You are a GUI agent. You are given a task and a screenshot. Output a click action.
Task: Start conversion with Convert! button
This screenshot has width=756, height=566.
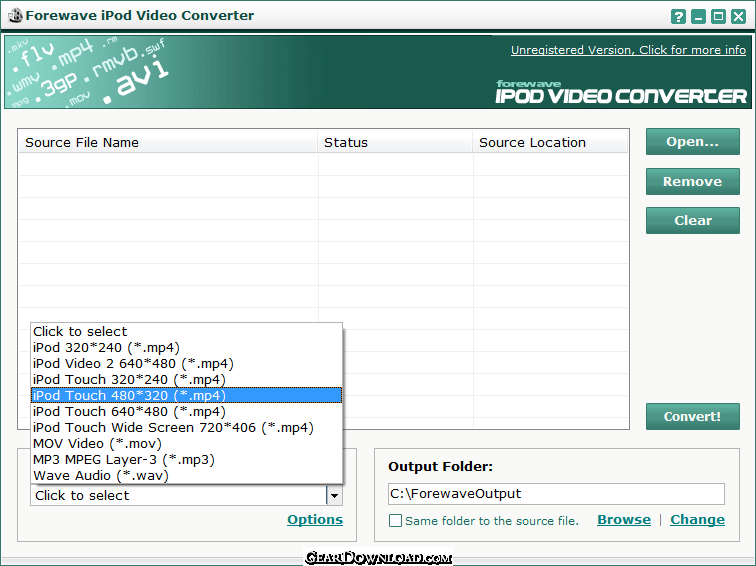692,417
